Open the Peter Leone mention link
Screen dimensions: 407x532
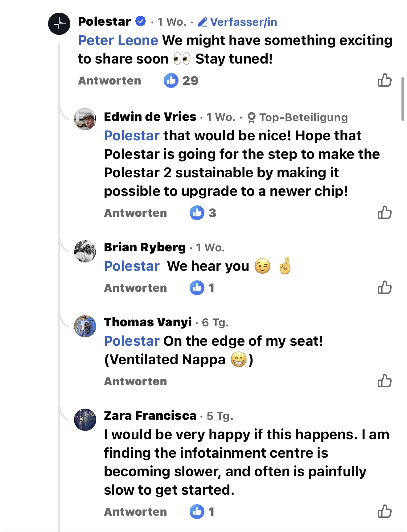pyautogui.click(x=118, y=40)
